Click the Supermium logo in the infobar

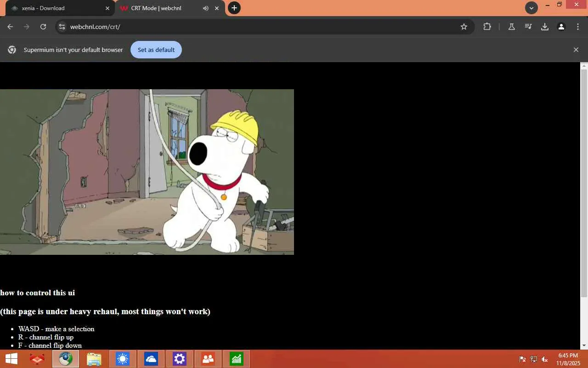coord(12,50)
